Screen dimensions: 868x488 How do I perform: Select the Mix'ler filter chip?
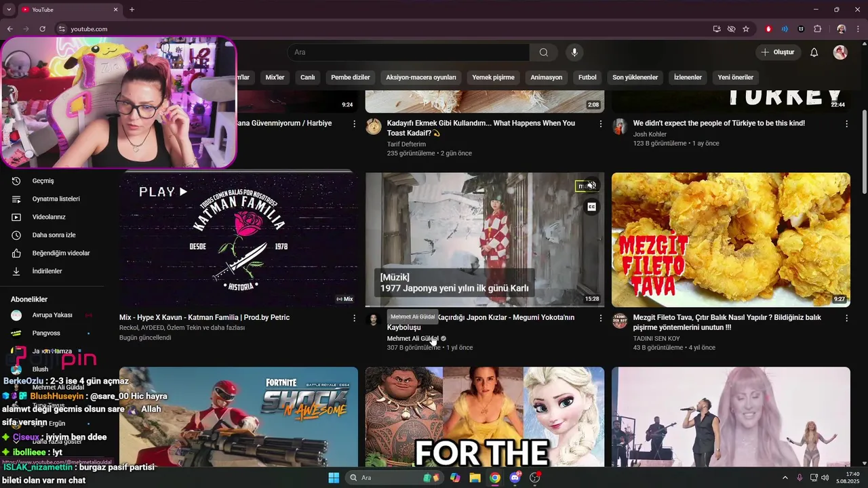pos(275,77)
